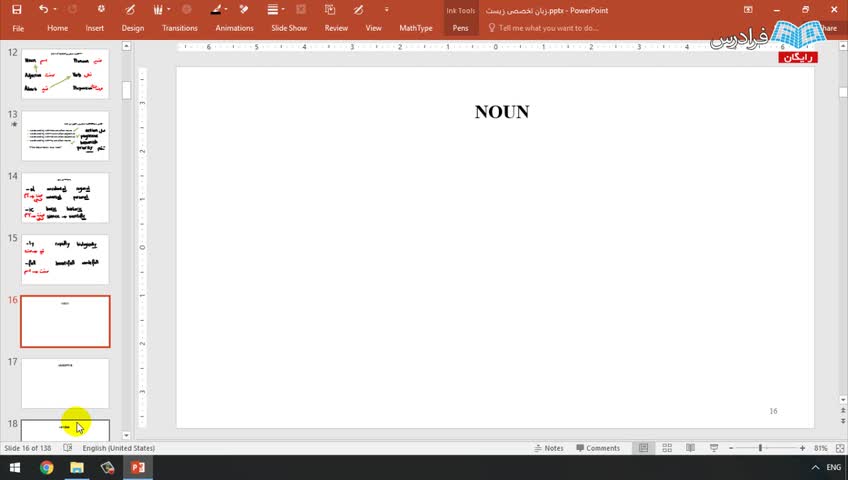Image resolution: width=848 pixels, height=480 pixels.
Task: Click the main editor scroll down arrow
Action: click(843, 400)
